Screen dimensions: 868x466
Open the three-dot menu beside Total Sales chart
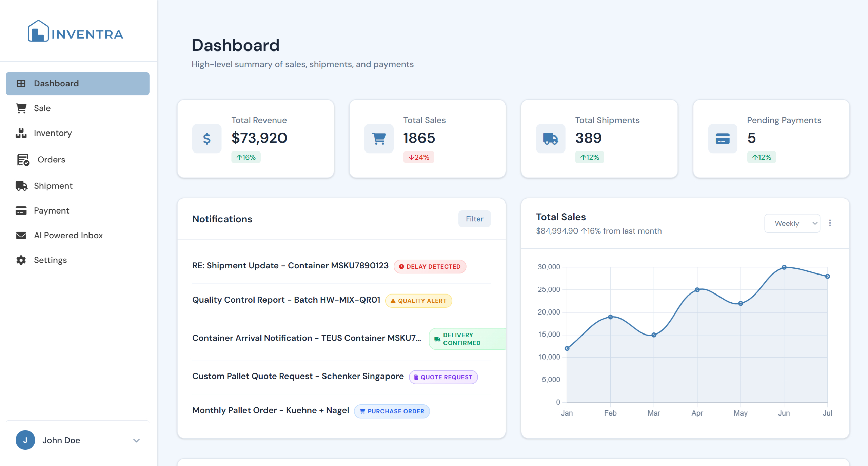tap(830, 223)
